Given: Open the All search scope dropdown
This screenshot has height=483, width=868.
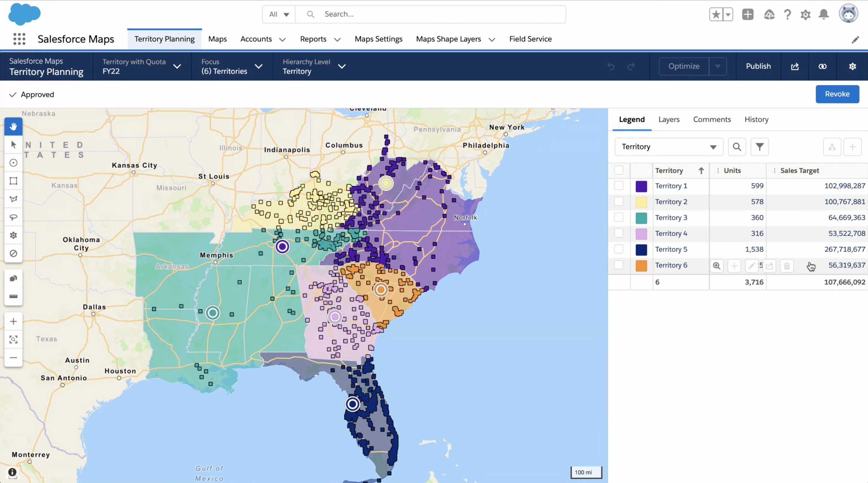Looking at the screenshot, I should point(279,14).
